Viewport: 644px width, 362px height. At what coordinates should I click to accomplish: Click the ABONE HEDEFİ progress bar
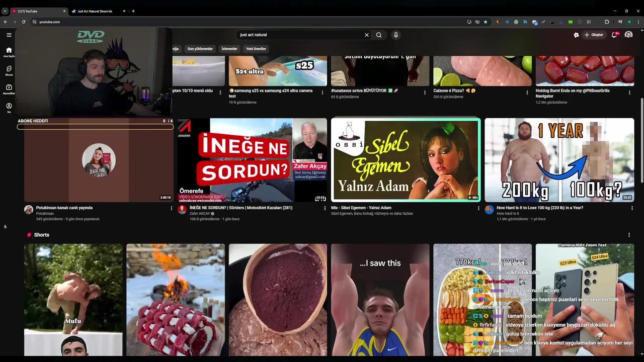[96, 127]
